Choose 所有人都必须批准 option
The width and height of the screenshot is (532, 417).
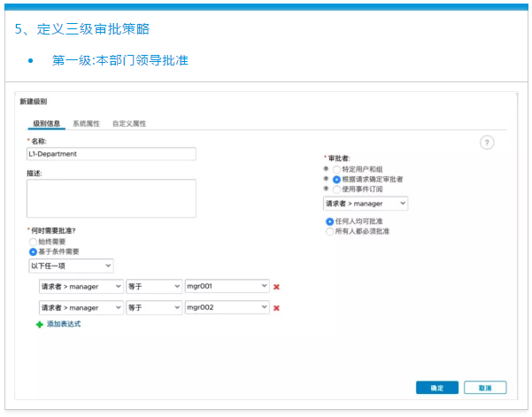pyautogui.click(x=330, y=231)
